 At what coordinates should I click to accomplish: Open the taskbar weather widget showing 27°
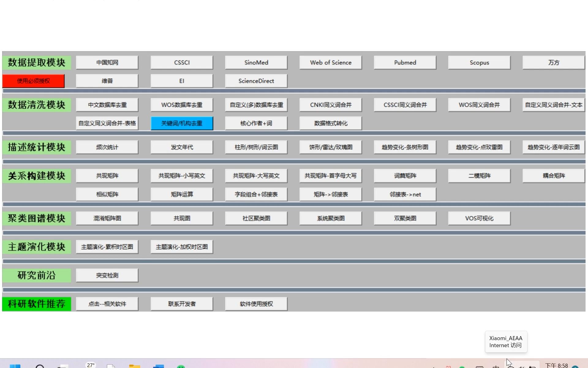[x=91, y=365]
